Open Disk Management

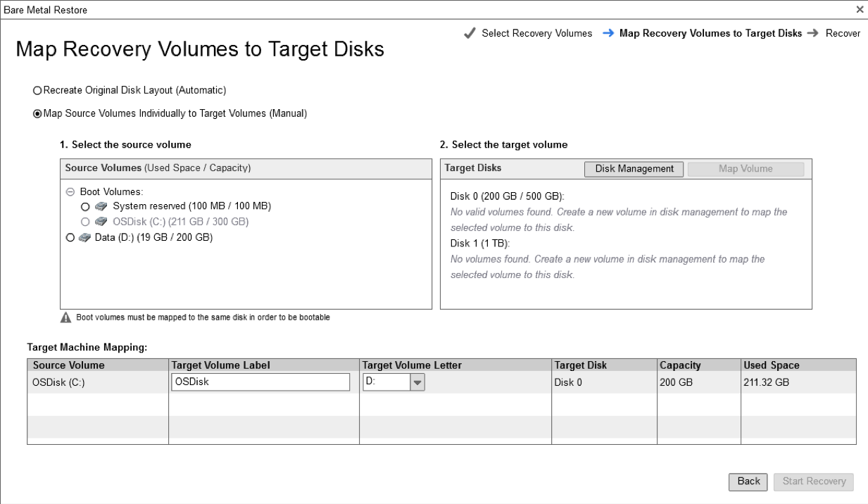[634, 169]
